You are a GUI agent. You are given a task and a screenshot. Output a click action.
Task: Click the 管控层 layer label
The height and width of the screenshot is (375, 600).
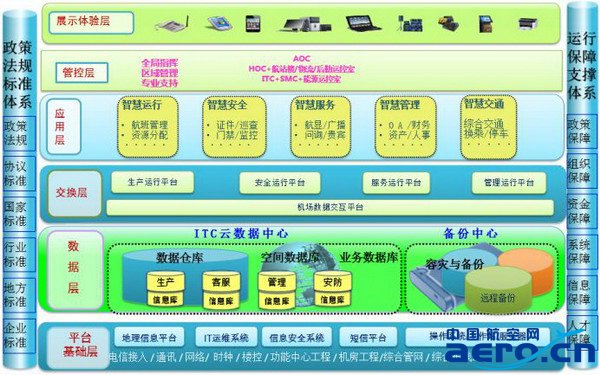(x=82, y=73)
